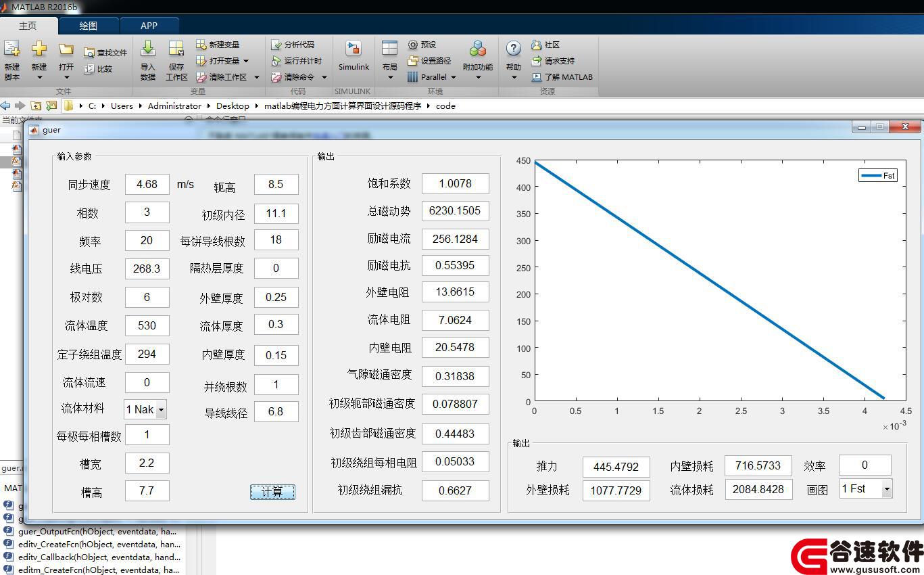The height and width of the screenshot is (575, 924).
Task: Expand the Parallel dropdown arrow
Action: pyautogui.click(x=453, y=77)
